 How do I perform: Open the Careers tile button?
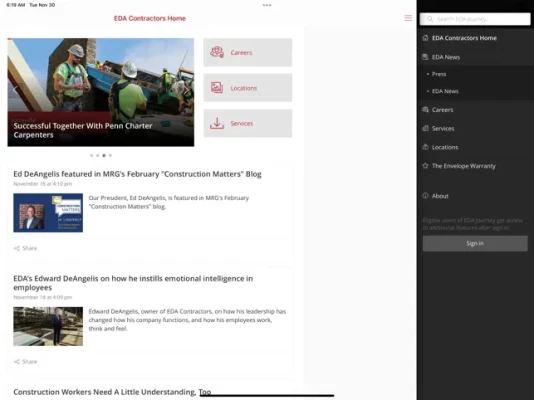(x=248, y=52)
